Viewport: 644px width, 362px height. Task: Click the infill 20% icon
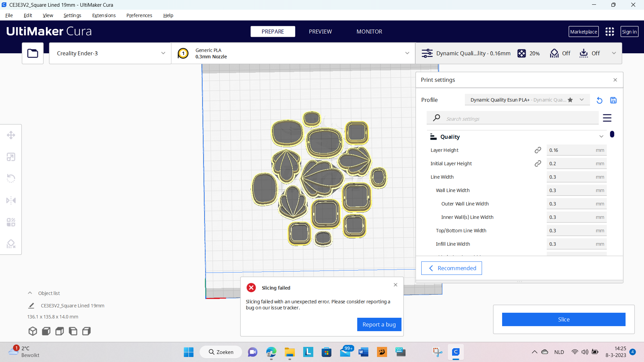pyautogui.click(x=522, y=53)
